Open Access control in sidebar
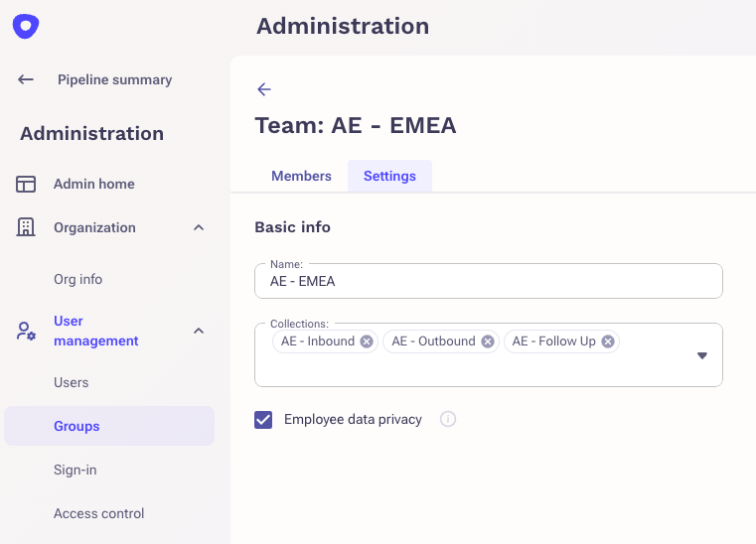The height and width of the screenshot is (544, 756). coord(98,513)
